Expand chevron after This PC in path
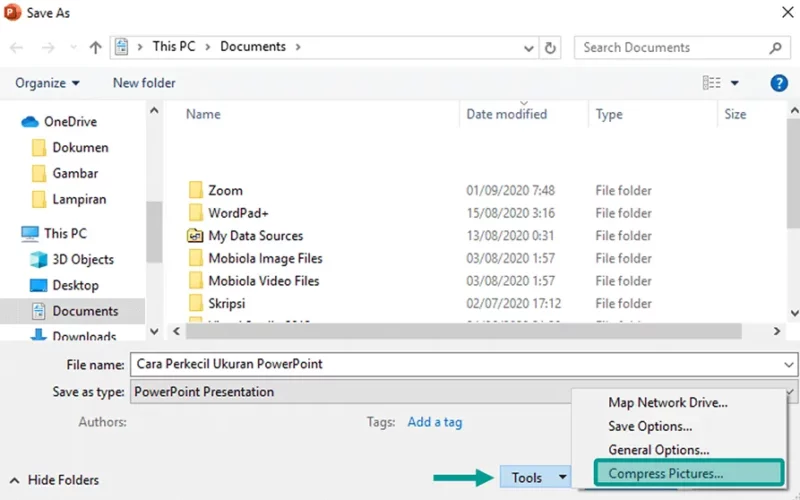The height and width of the screenshot is (500, 800). [208, 47]
